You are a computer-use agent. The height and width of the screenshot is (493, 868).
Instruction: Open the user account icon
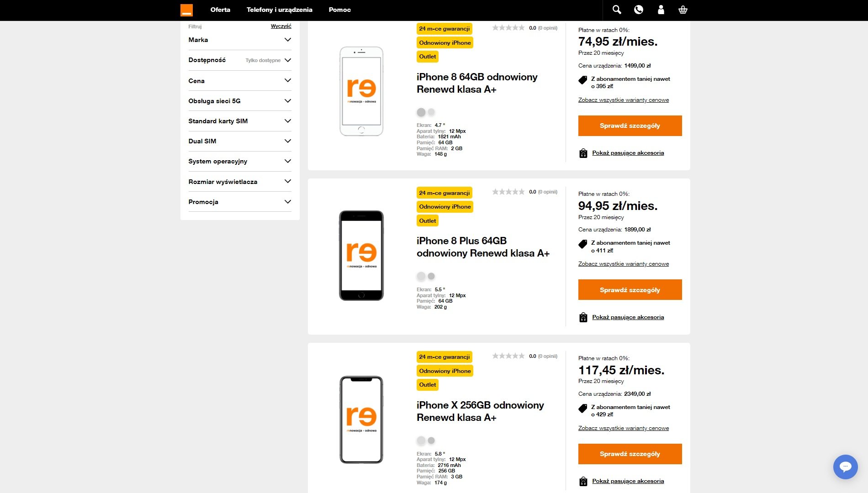click(x=661, y=10)
